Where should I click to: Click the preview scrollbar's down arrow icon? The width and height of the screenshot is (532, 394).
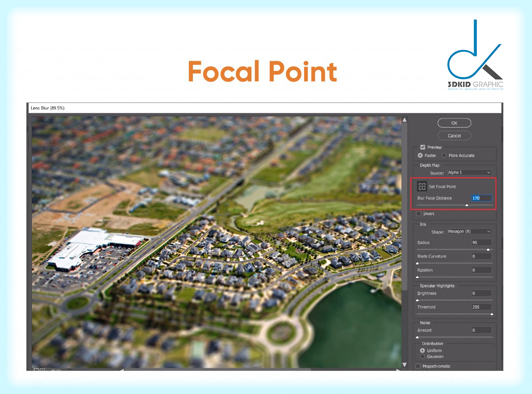(x=404, y=364)
